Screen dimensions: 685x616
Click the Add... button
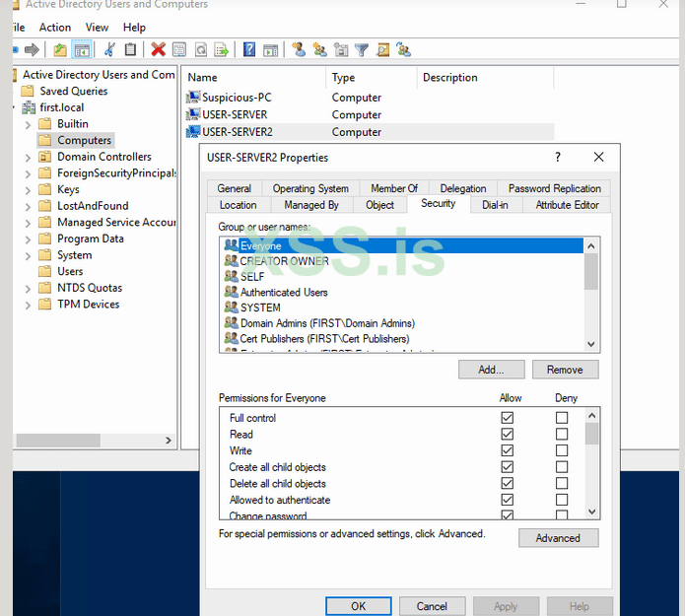(491, 370)
